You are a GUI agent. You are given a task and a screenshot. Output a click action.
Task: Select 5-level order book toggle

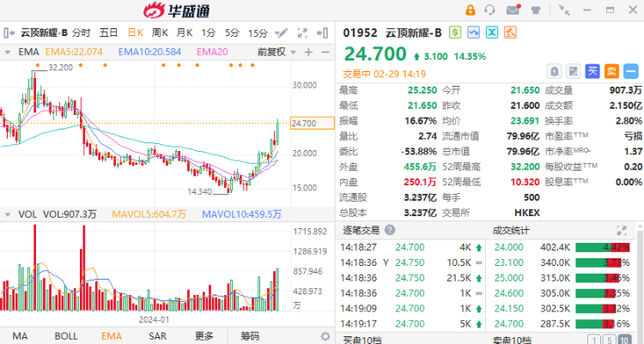point(610,340)
